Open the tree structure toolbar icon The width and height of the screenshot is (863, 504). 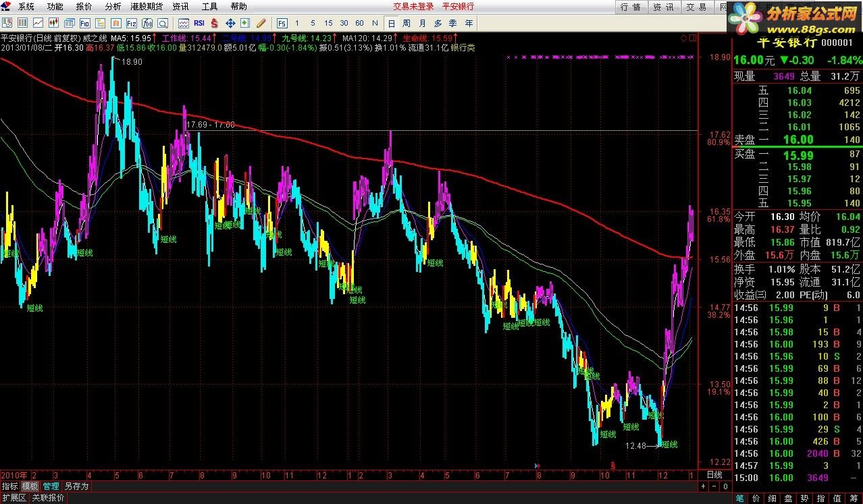tap(101, 23)
